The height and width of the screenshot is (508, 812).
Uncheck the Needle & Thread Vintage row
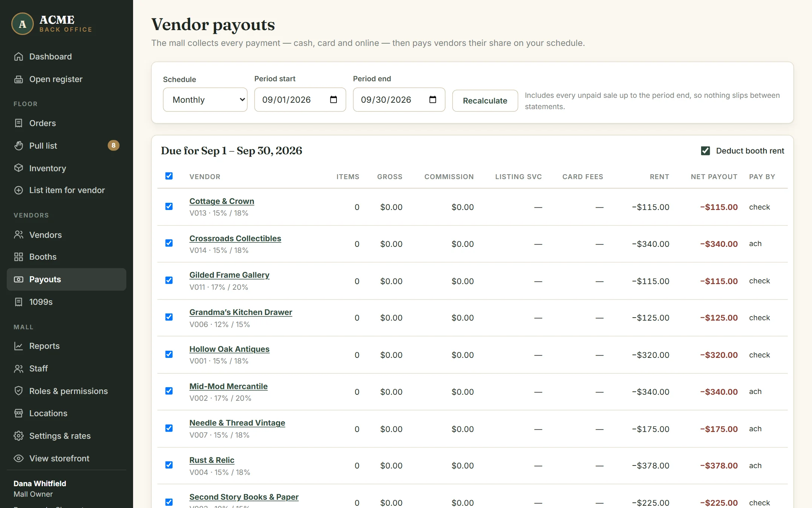169,428
